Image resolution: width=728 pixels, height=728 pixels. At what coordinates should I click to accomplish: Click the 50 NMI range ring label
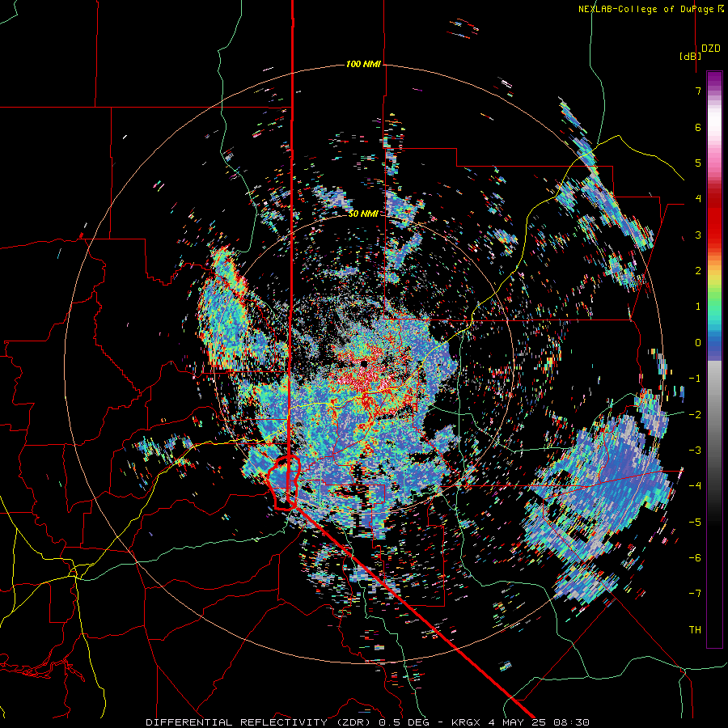tap(363, 214)
